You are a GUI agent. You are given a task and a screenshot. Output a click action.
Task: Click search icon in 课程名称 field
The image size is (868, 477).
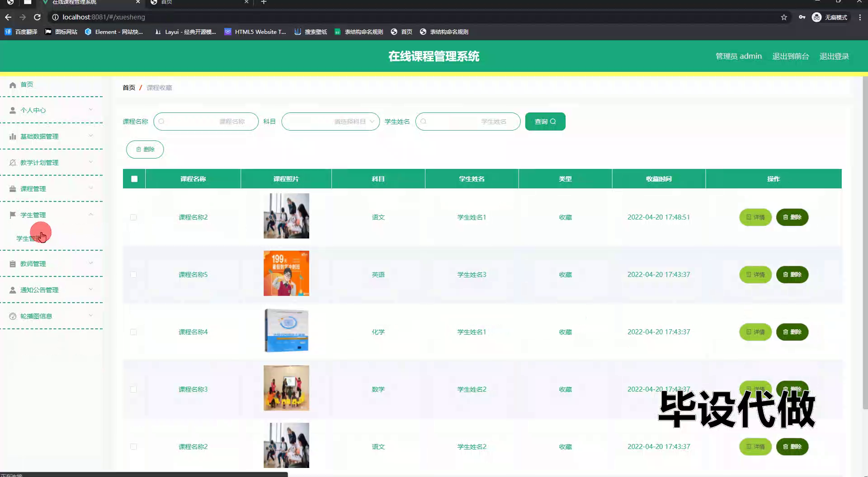coord(161,122)
